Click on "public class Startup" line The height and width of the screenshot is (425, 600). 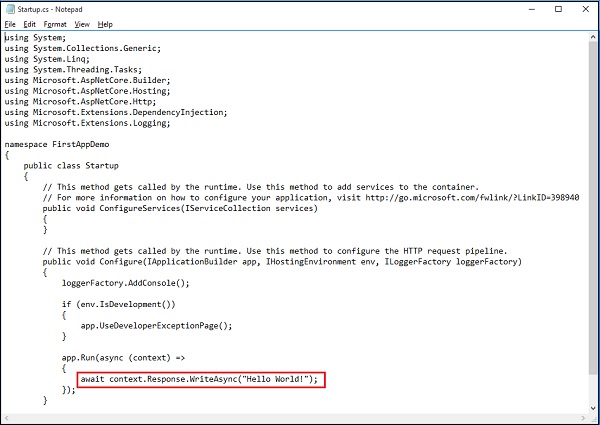(72, 165)
